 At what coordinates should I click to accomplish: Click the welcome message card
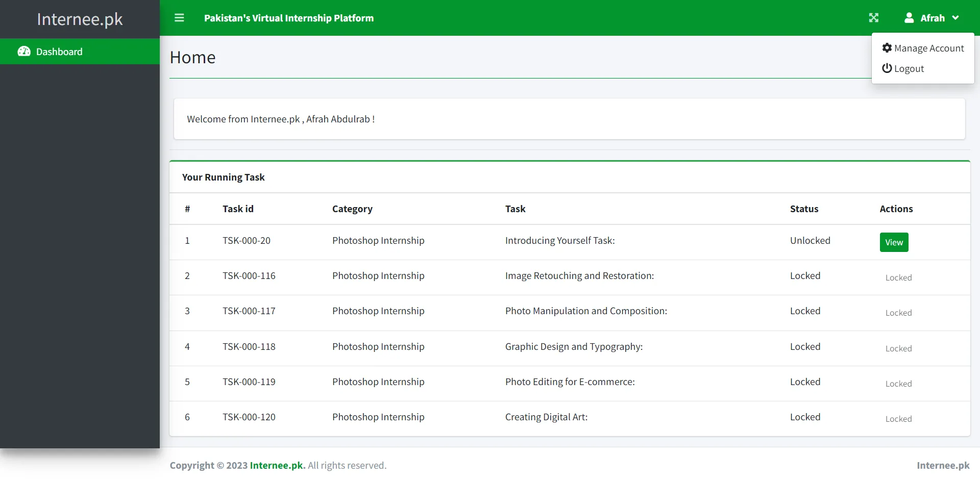(x=570, y=119)
